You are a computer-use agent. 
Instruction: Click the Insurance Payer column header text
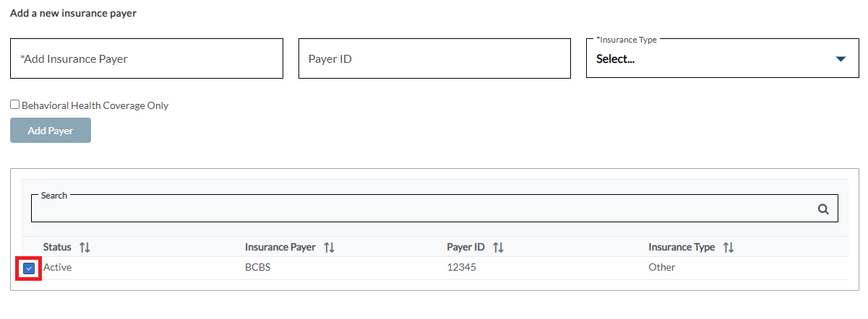pyautogui.click(x=280, y=248)
